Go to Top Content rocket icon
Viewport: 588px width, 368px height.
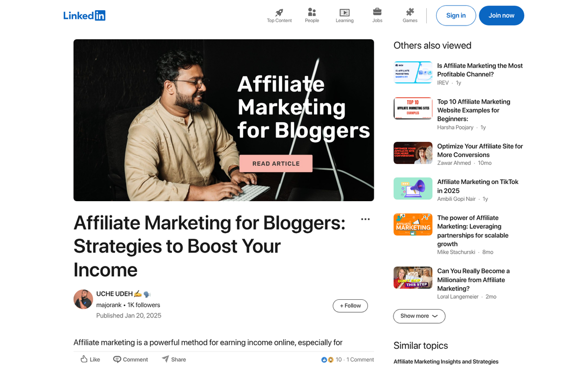279,12
